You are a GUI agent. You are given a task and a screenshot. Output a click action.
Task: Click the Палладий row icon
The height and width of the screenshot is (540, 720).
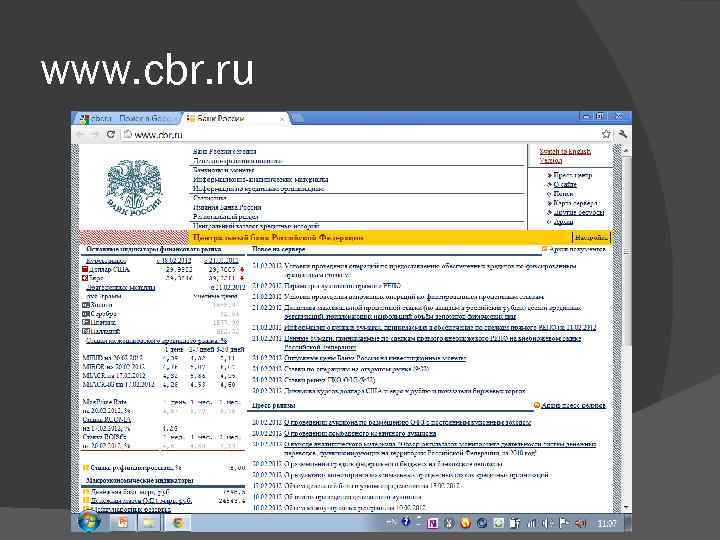pyautogui.click(x=86, y=331)
